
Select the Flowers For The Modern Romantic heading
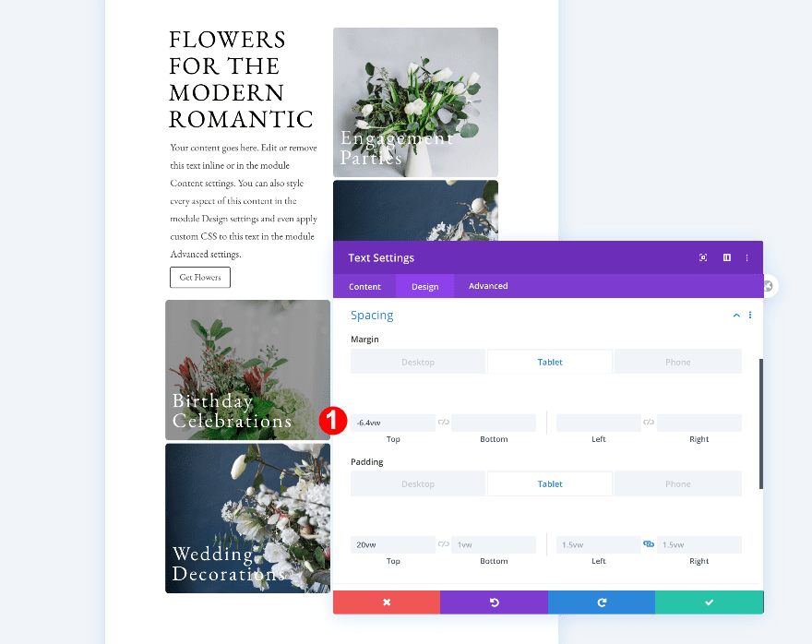242,79
